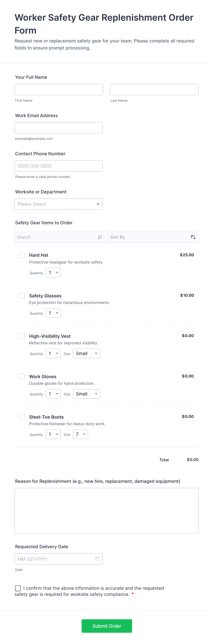Viewport: 211px width, 644px height.
Task: Expand Work Gloves quantity dropdown
Action: [53, 394]
